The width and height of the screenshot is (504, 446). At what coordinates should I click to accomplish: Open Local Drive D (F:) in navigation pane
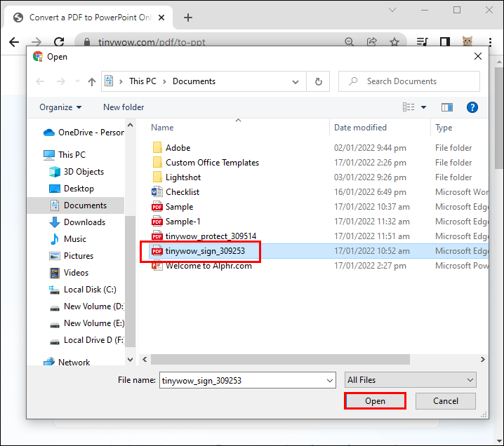pos(87,340)
